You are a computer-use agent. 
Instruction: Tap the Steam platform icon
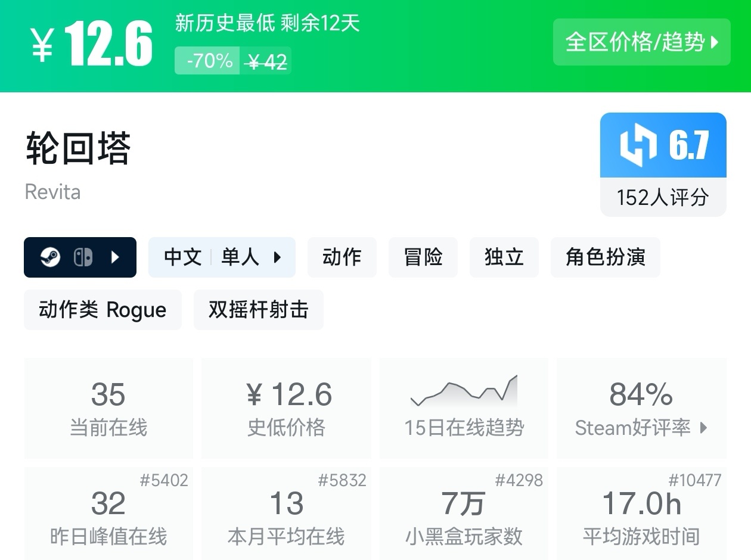click(50, 257)
